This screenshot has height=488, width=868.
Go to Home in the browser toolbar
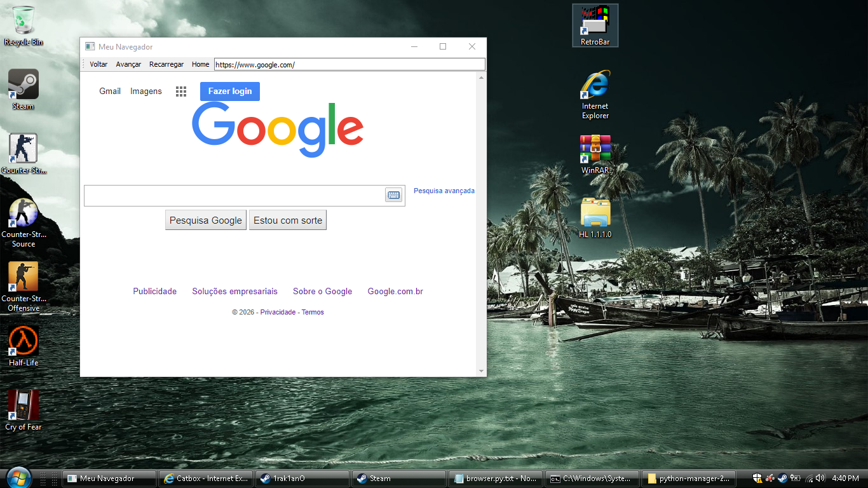[200, 64]
